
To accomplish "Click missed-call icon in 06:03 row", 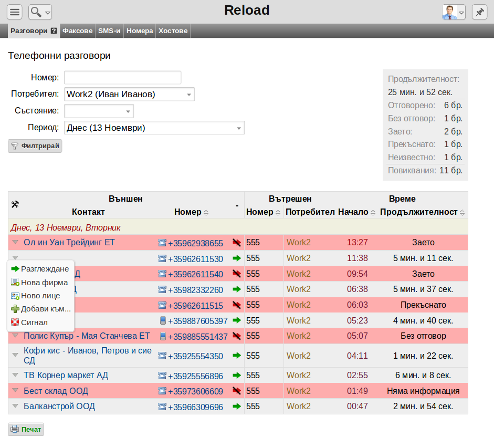I will click(237, 305).
